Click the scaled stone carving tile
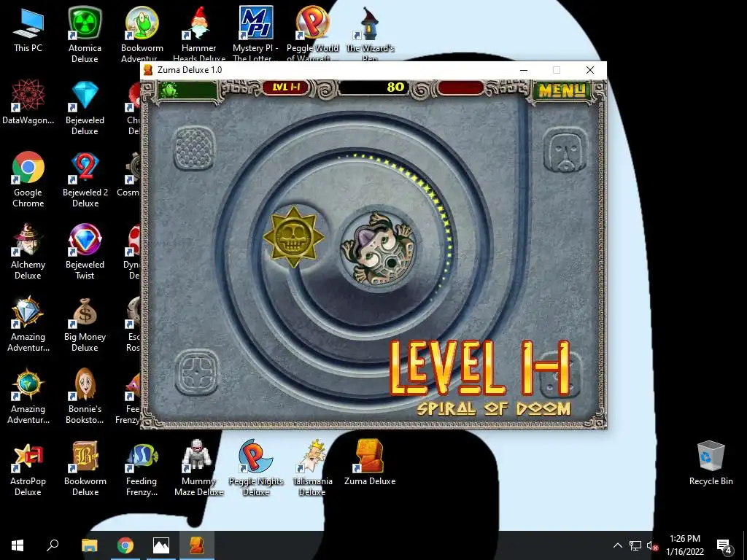Screen dimensions: 747x560 pyautogui.click(x=194, y=148)
